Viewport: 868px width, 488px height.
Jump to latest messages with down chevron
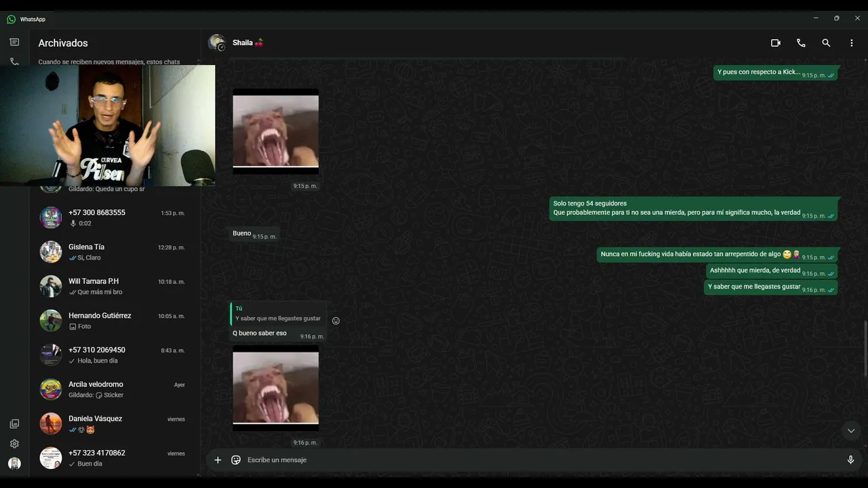[851, 431]
